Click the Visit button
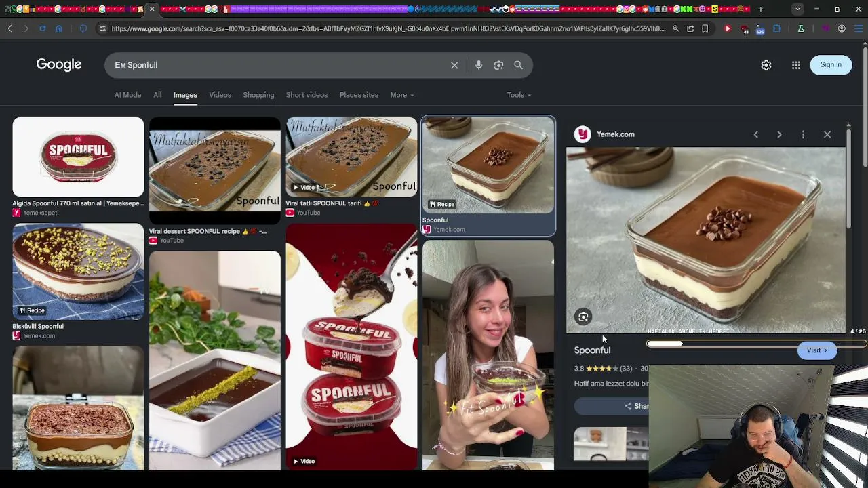868x488 pixels. point(817,350)
